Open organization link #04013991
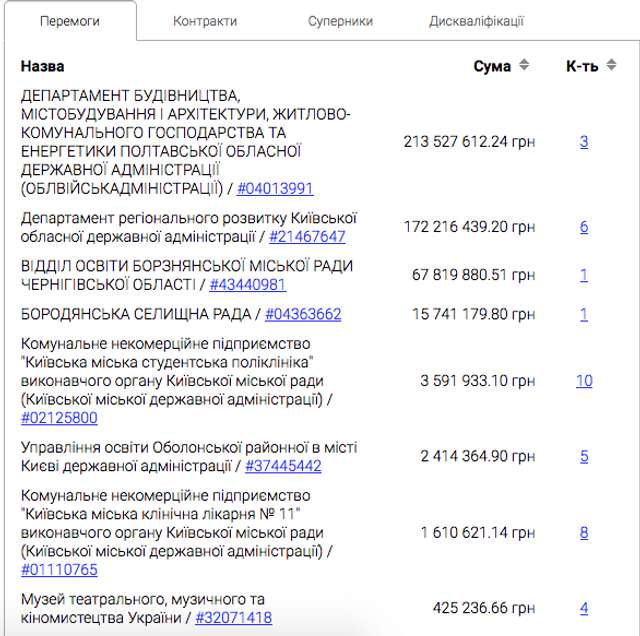640x636 pixels. 275,189
